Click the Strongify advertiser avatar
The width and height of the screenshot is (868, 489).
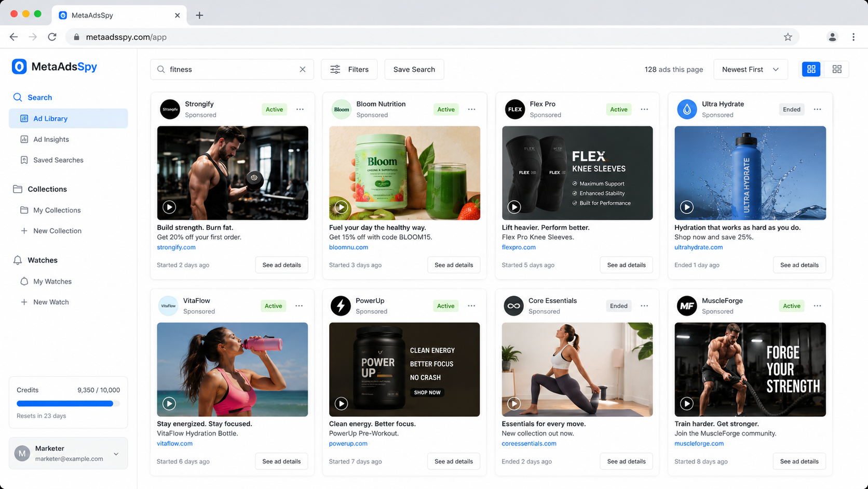[170, 109]
